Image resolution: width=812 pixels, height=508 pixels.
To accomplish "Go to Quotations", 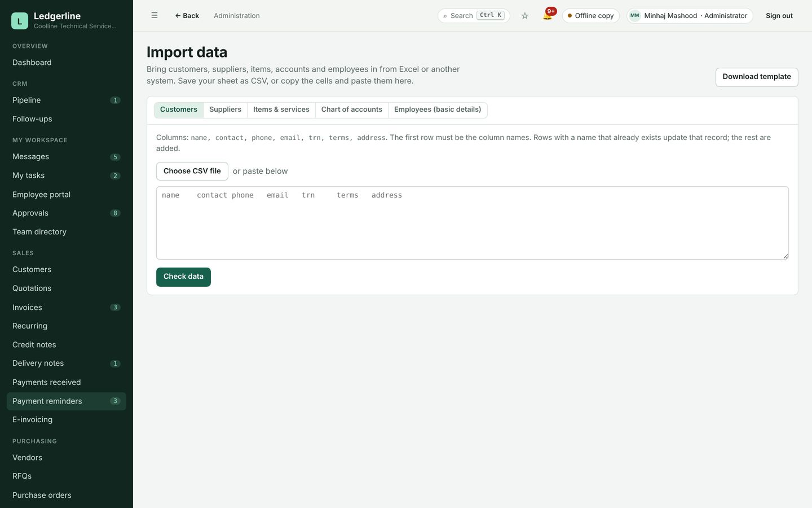I will [67, 288].
